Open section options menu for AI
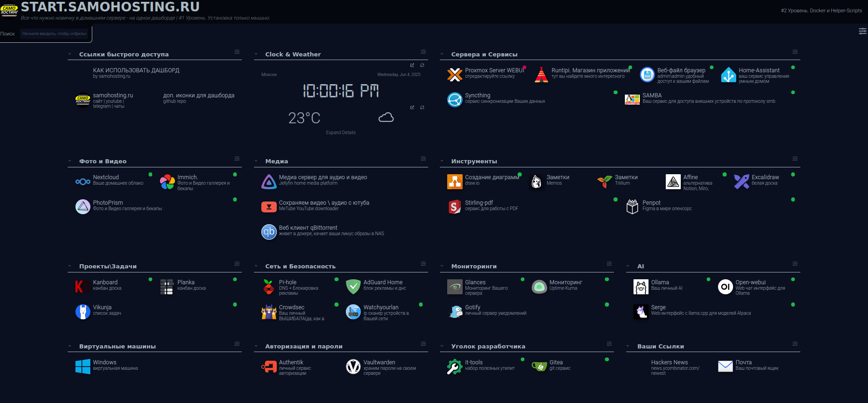Screen dimensions: 868x403 [795, 264]
